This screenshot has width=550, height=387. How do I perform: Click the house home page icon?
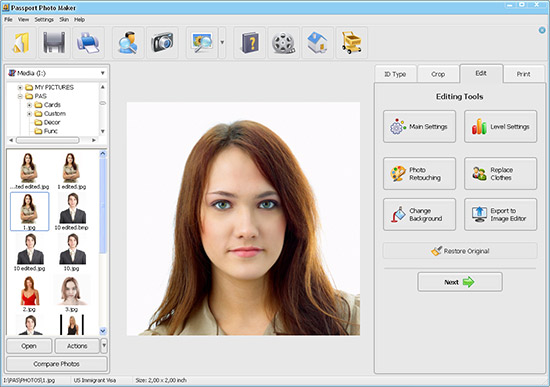(318, 43)
